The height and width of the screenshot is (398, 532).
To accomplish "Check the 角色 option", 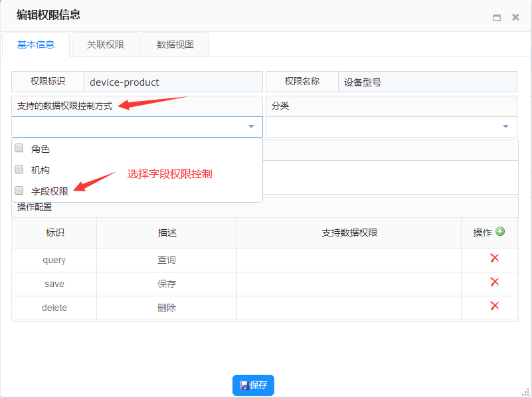I will 19,148.
